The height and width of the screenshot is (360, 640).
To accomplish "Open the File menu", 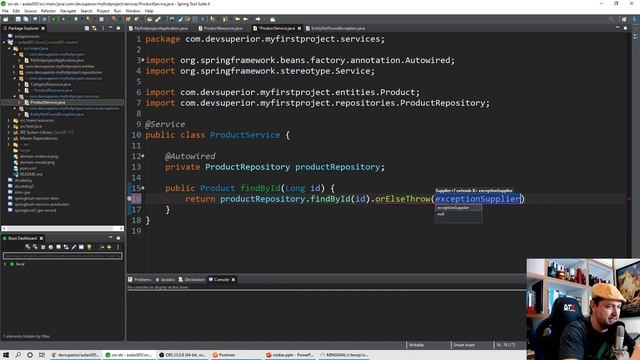I will tap(5, 11).
